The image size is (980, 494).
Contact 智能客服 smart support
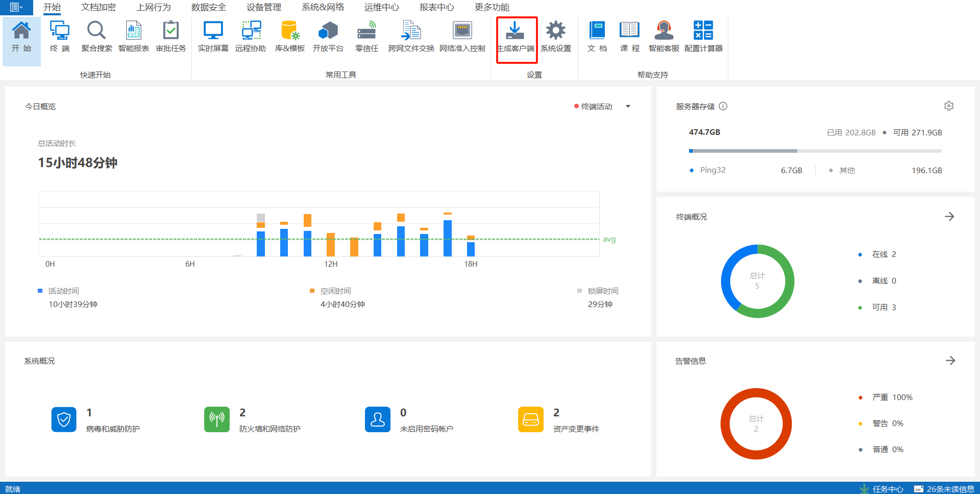tap(664, 37)
